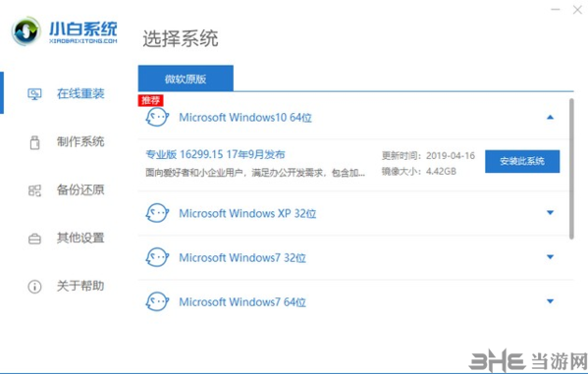The height and width of the screenshot is (374, 588).
Task: Click the 关于帮助 info icon
Action: [x=34, y=287]
